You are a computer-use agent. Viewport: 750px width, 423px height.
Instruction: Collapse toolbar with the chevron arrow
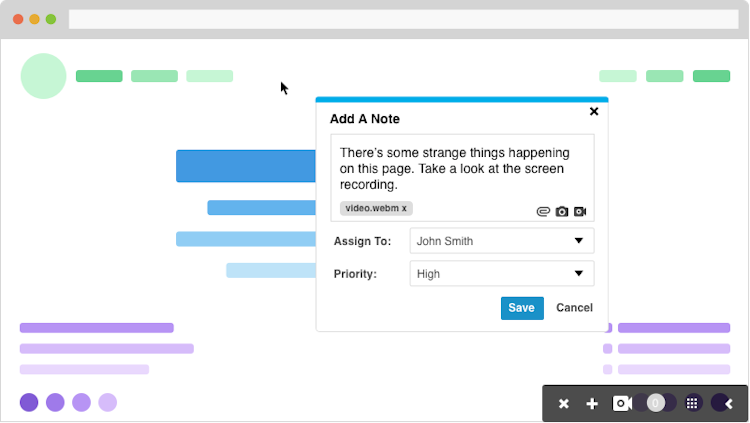point(729,403)
